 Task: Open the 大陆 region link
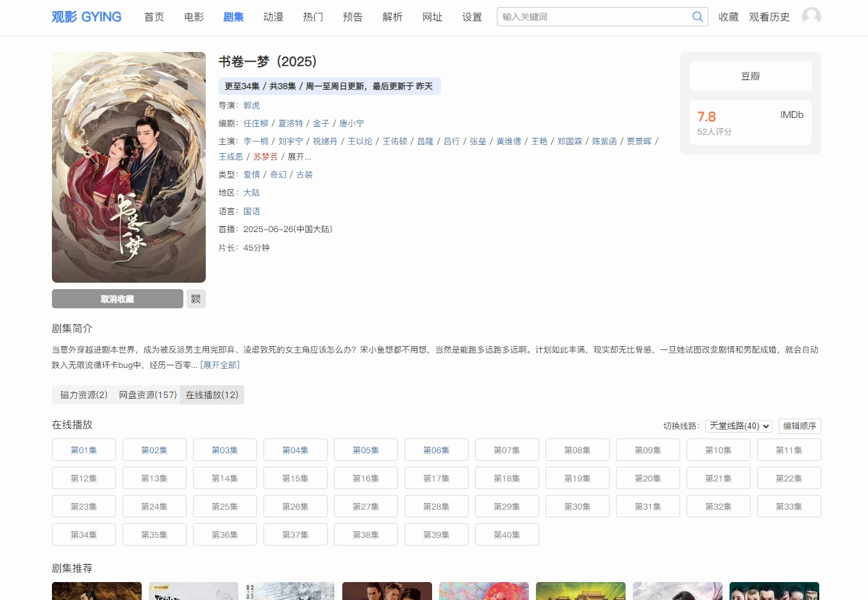click(252, 192)
